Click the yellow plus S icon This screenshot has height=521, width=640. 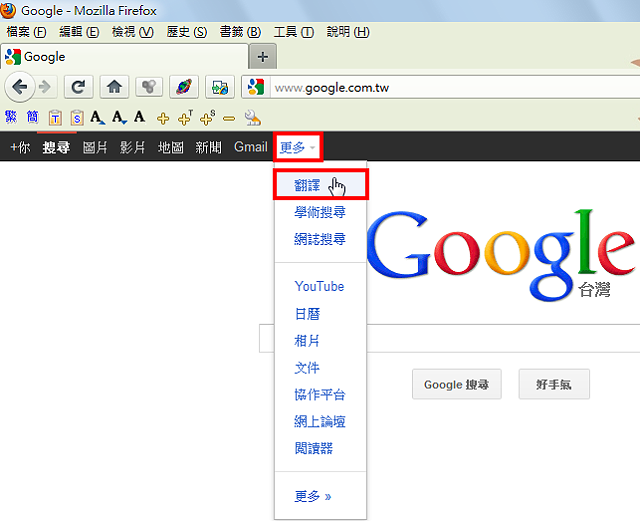[x=207, y=118]
